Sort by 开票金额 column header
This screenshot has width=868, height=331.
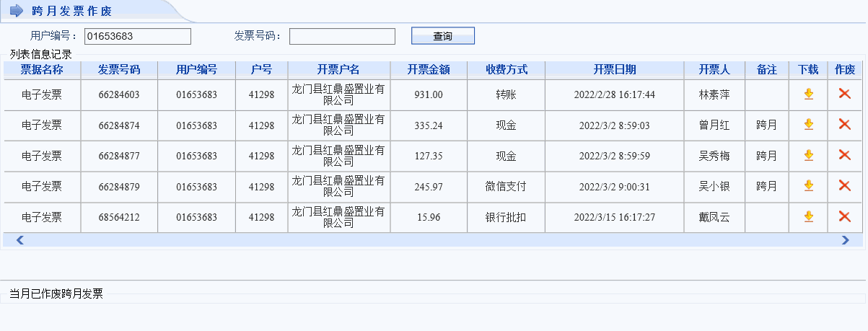[429, 70]
